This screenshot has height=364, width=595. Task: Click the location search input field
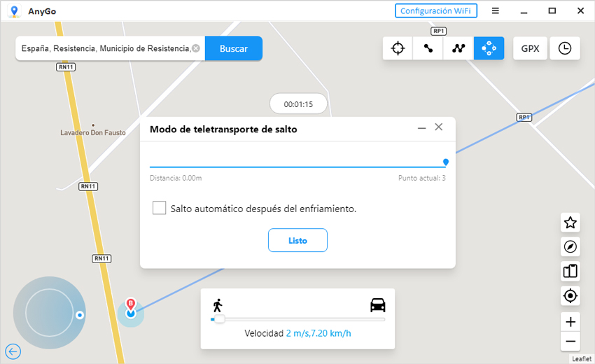pyautogui.click(x=105, y=49)
